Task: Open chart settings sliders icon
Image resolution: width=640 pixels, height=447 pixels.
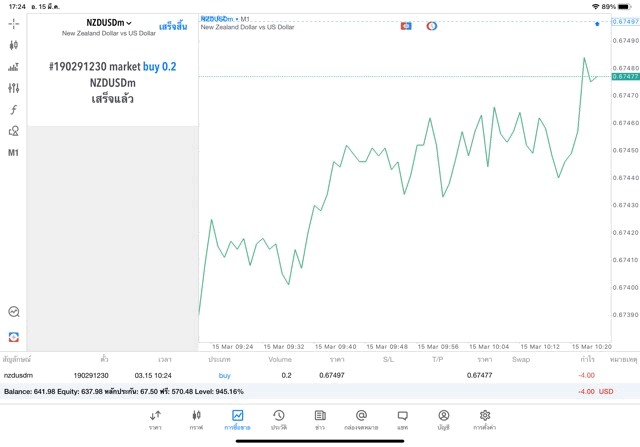Action: (14, 88)
